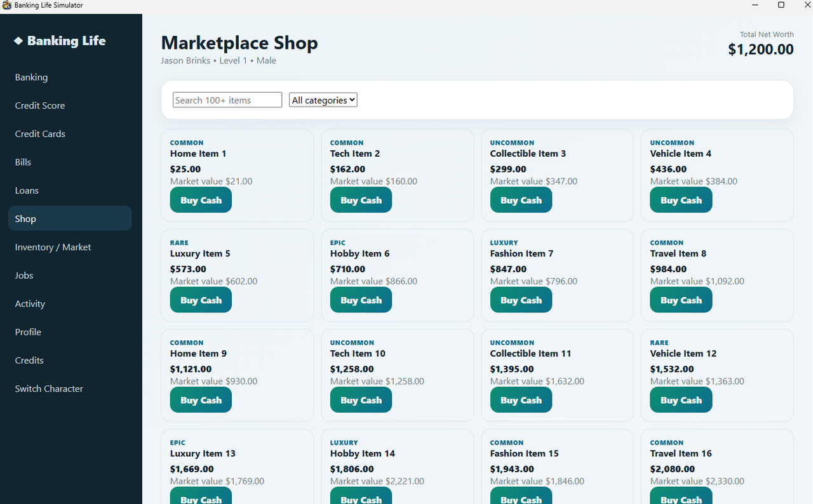The height and width of the screenshot is (504, 813).
Task: Open the Loans page
Action: pyautogui.click(x=70, y=190)
